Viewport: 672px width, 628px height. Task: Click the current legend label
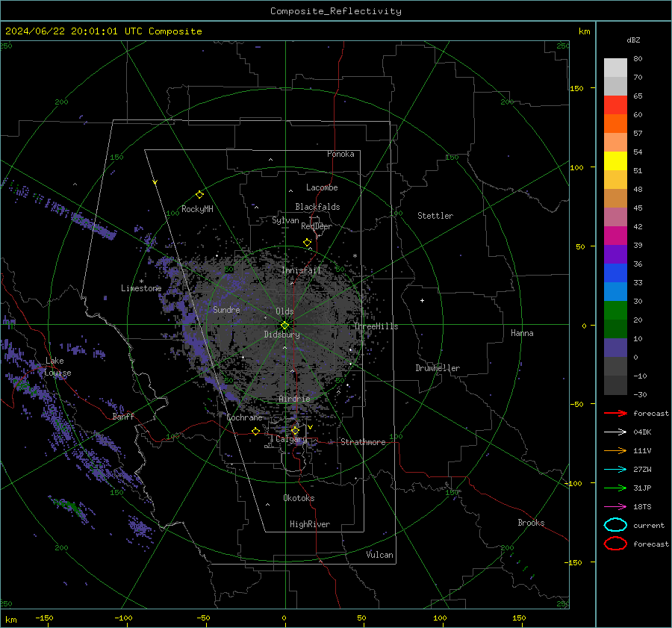pyautogui.click(x=649, y=526)
